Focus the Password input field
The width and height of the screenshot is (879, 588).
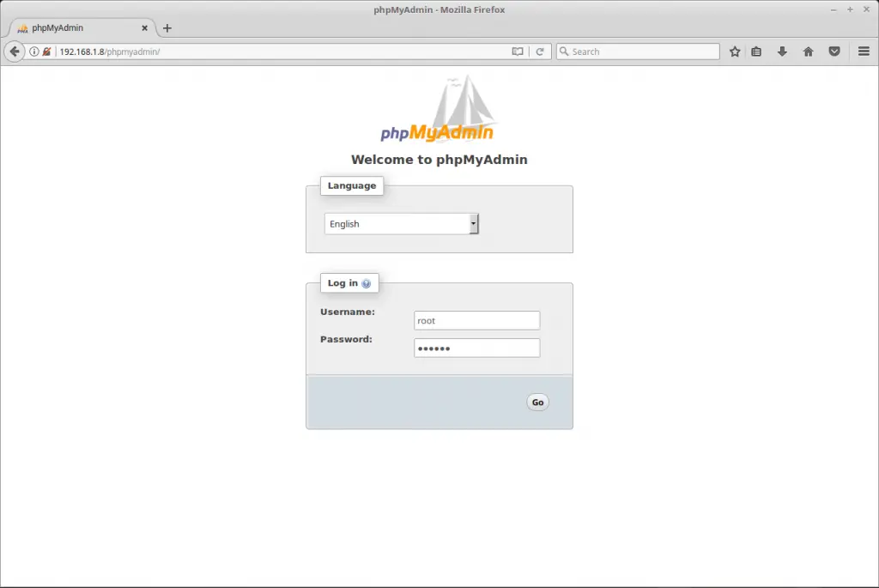[x=477, y=349]
